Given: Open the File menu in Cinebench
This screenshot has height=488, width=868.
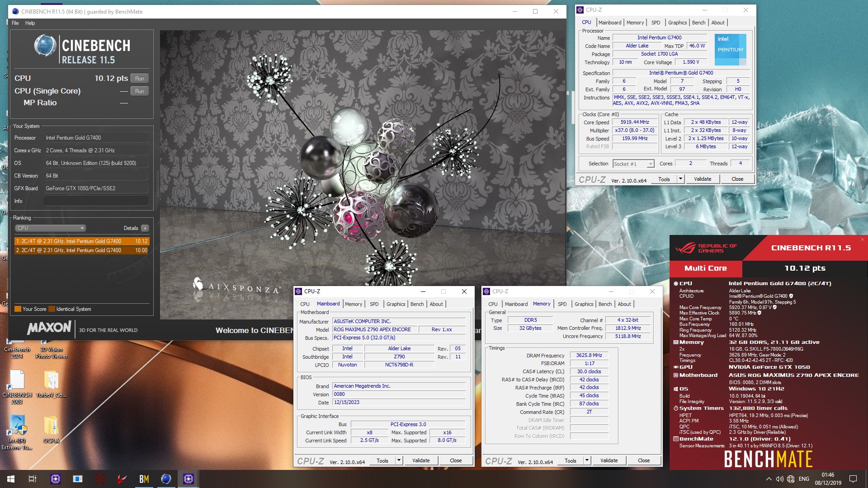Looking at the screenshot, I should tap(15, 23).
